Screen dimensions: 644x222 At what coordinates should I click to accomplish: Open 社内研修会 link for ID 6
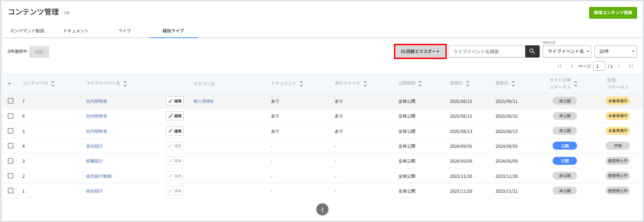[x=97, y=116]
